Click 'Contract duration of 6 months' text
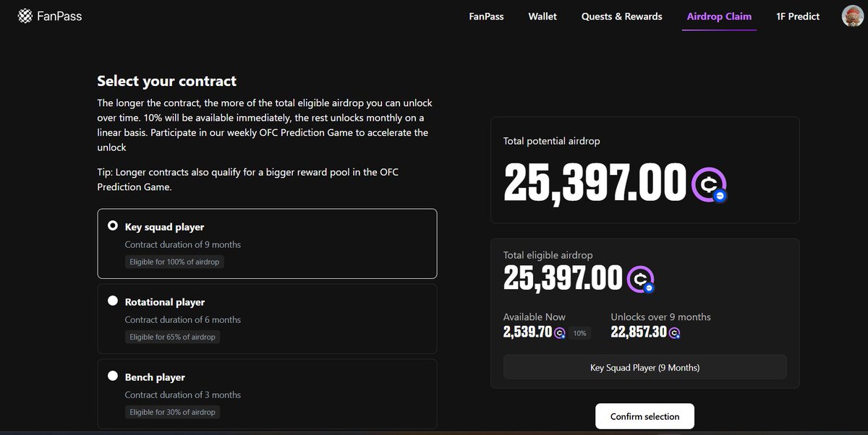This screenshot has height=435, width=868. pyautogui.click(x=183, y=319)
